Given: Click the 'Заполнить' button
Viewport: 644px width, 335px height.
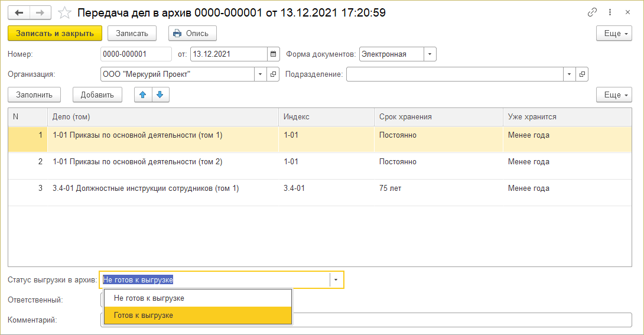Looking at the screenshot, I should [x=34, y=95].
